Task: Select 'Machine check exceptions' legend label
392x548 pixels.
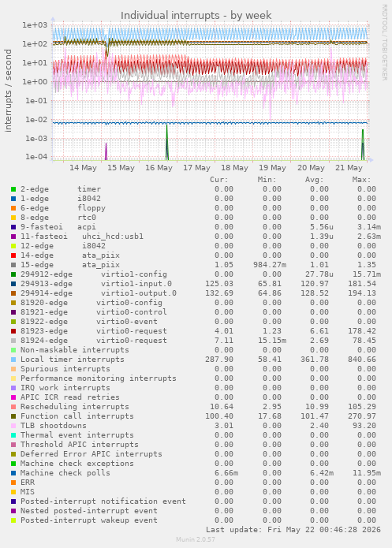Action: [77, 463]
